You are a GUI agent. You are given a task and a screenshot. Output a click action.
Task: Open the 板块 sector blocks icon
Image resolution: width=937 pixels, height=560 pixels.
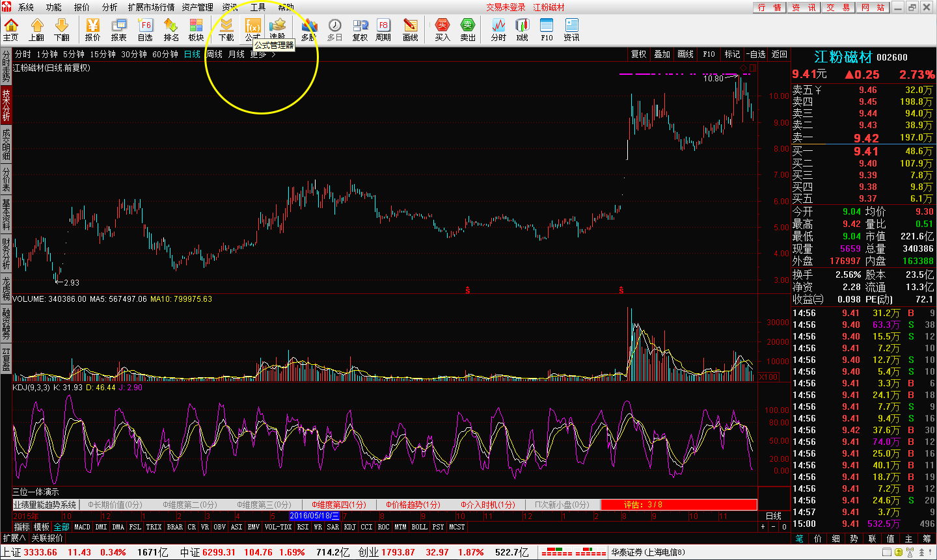click(196, 29)
